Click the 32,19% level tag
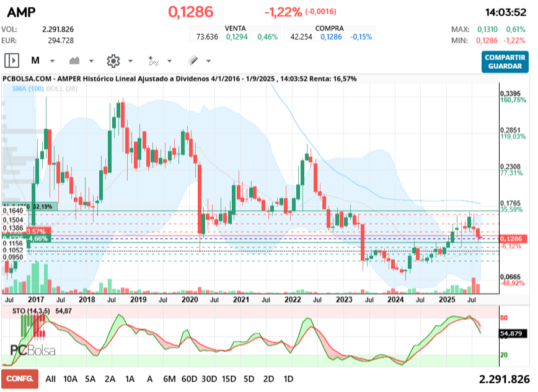The width and height of the screenshot is (538, 392). [43, 206]
